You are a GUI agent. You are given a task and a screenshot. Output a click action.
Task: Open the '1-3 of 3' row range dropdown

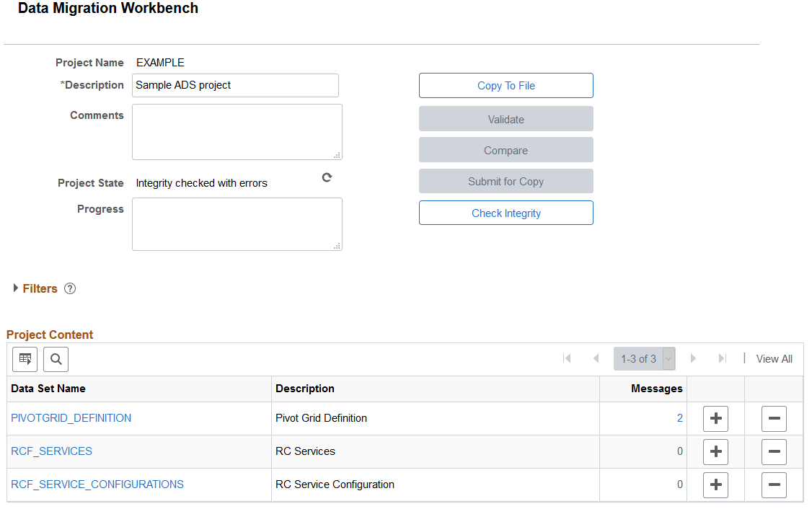(667, 358)
